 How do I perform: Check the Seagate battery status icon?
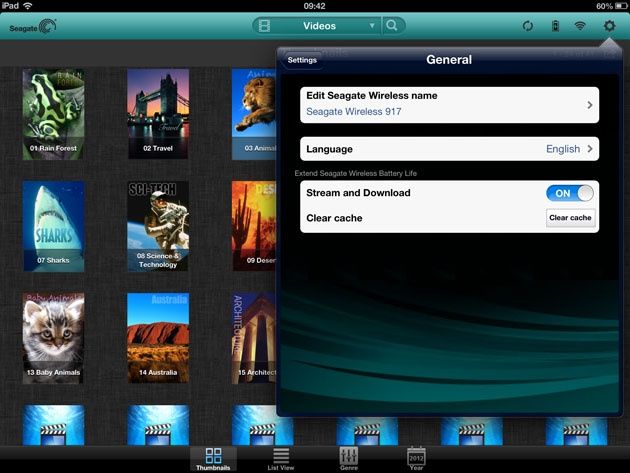pyautogui.click(x=555, y=26)
